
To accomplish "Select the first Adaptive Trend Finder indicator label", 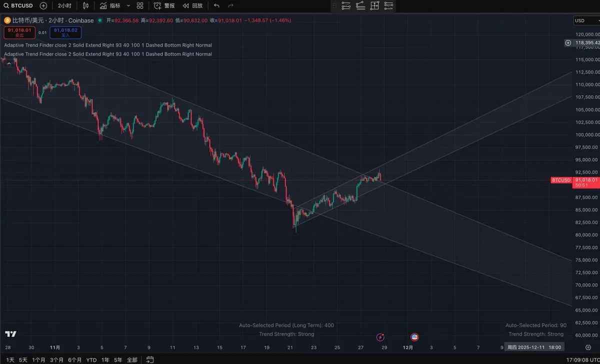I will tap(107, 45).
